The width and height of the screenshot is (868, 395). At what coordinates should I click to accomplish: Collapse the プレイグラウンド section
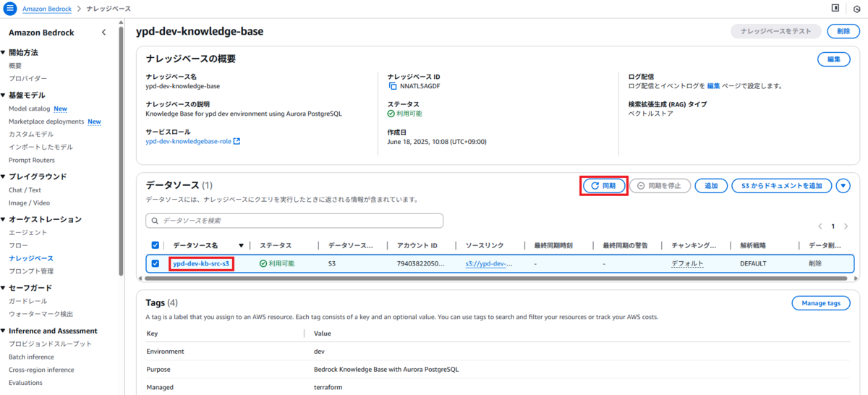pyautogui.click(x=3, y=177)
